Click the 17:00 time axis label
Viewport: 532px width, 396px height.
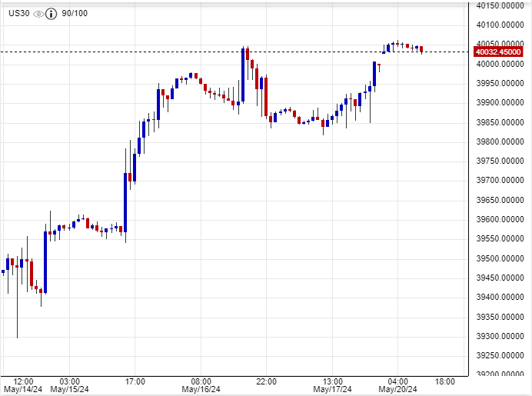pos(135,381)
